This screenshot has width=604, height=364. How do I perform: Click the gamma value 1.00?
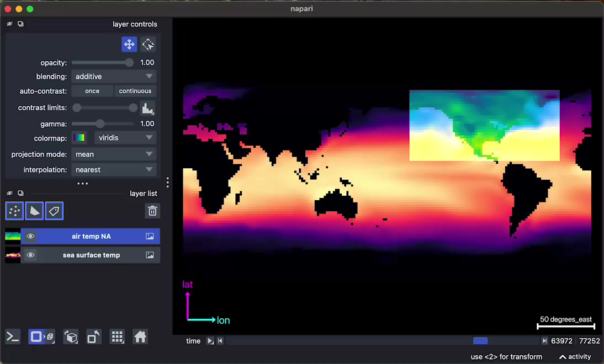coord(147,124)
